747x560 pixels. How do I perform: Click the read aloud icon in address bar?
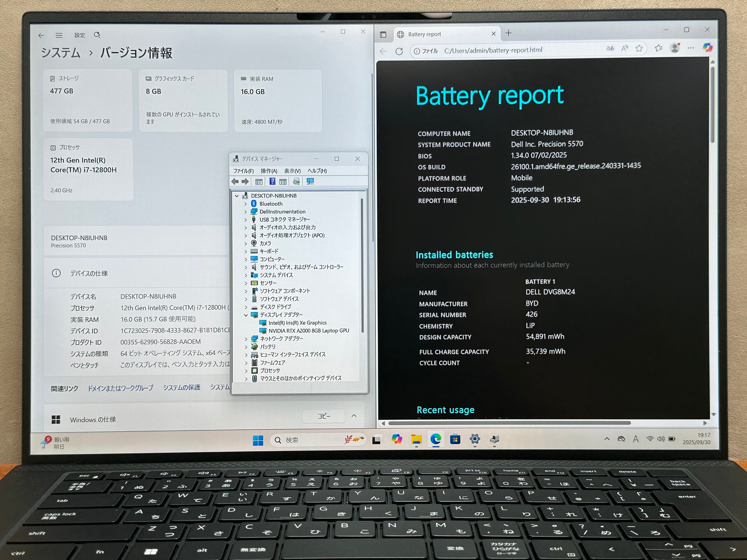(624, 49)
